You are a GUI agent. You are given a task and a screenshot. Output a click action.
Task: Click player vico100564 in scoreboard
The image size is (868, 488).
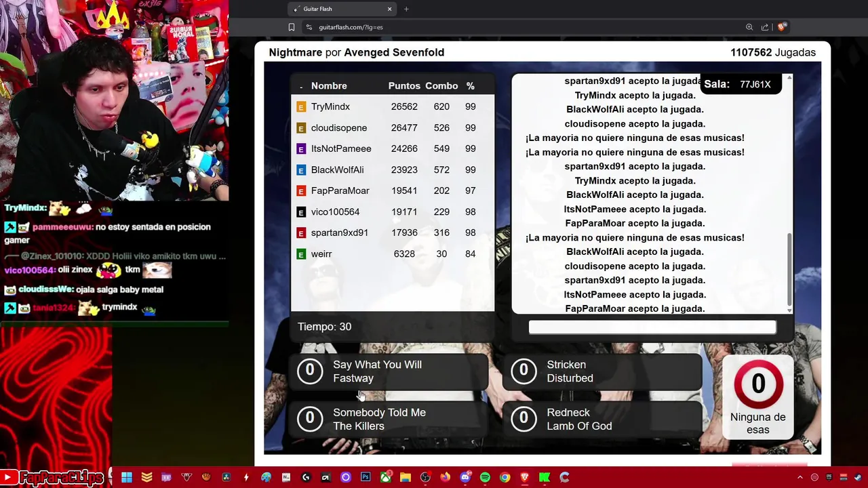pyautogui.click(x=335, y=212)
